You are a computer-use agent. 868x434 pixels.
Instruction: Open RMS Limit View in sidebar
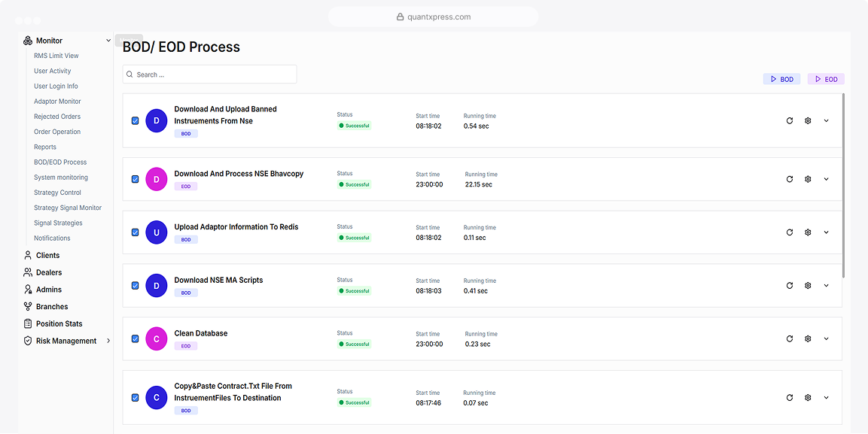coord(56,56)
